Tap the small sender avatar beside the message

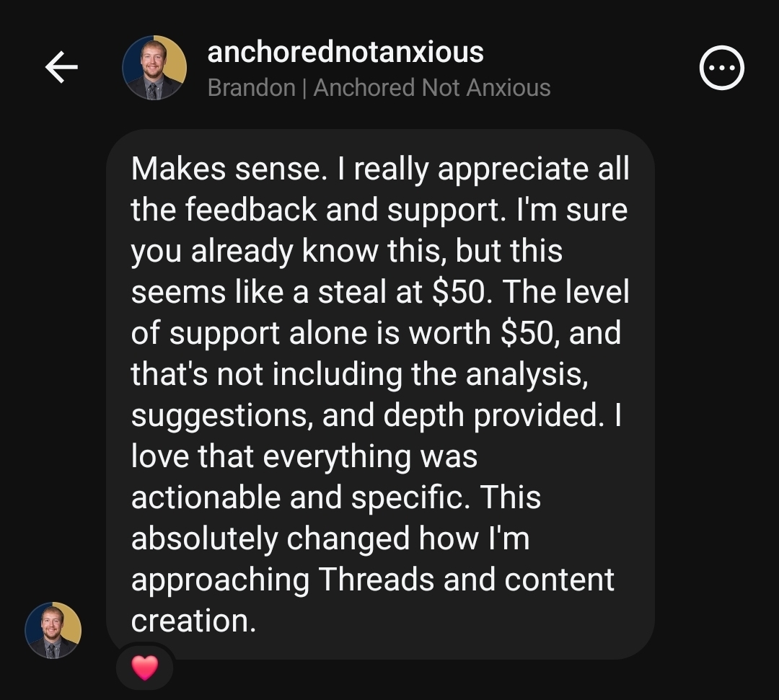tap(53, 631)
